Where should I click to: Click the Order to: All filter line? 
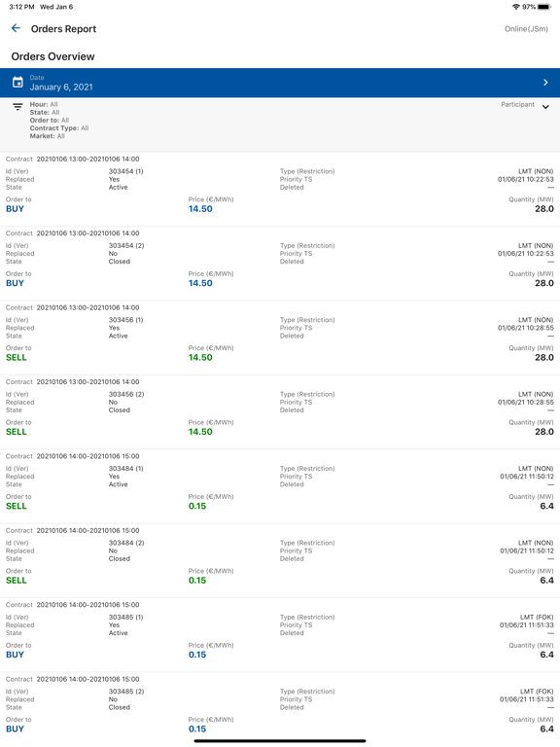pyautogui.click(x=50, y=120)
